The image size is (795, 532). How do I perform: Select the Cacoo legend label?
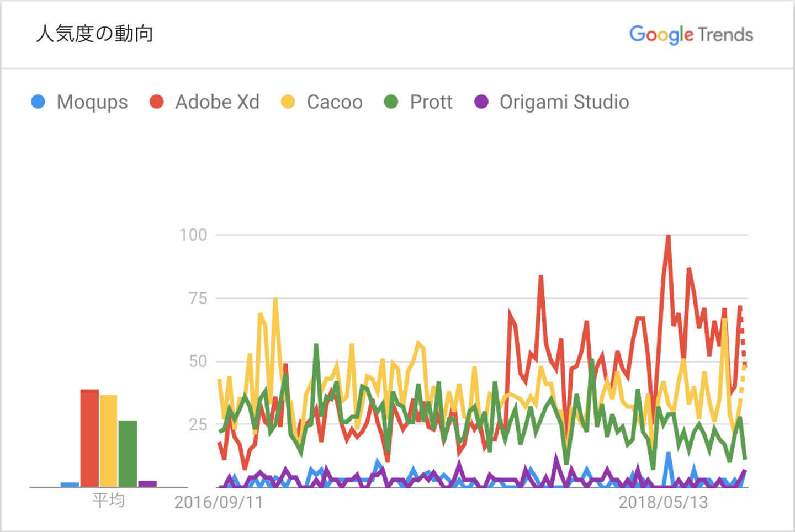335,102
